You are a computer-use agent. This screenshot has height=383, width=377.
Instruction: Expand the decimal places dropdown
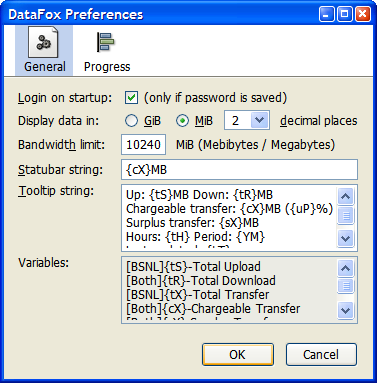259,120
